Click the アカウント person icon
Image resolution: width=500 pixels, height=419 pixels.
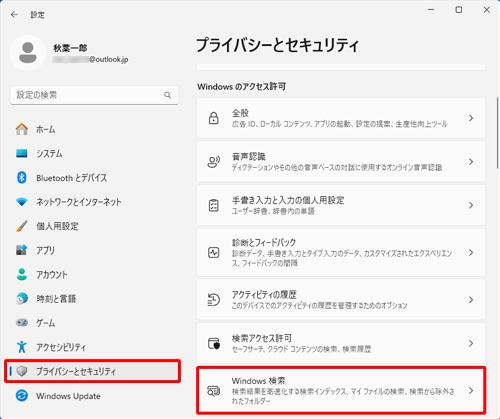click(22, 274)
